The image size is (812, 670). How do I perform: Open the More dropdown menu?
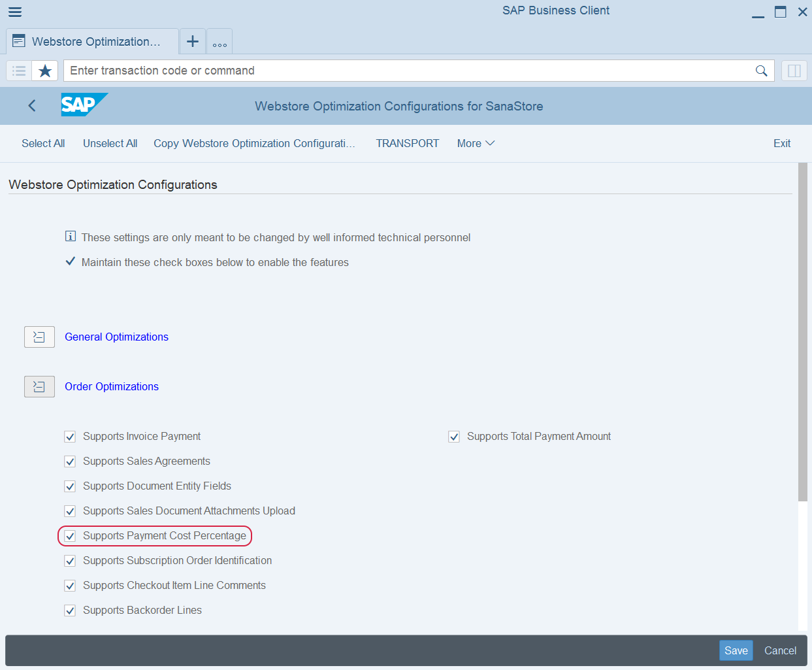click(476, 143)
